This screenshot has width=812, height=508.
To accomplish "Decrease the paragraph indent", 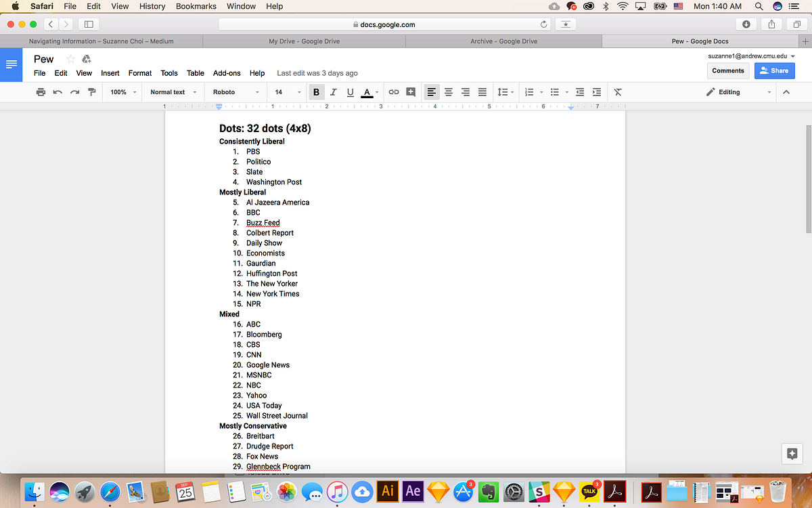I will click(580, 92).
